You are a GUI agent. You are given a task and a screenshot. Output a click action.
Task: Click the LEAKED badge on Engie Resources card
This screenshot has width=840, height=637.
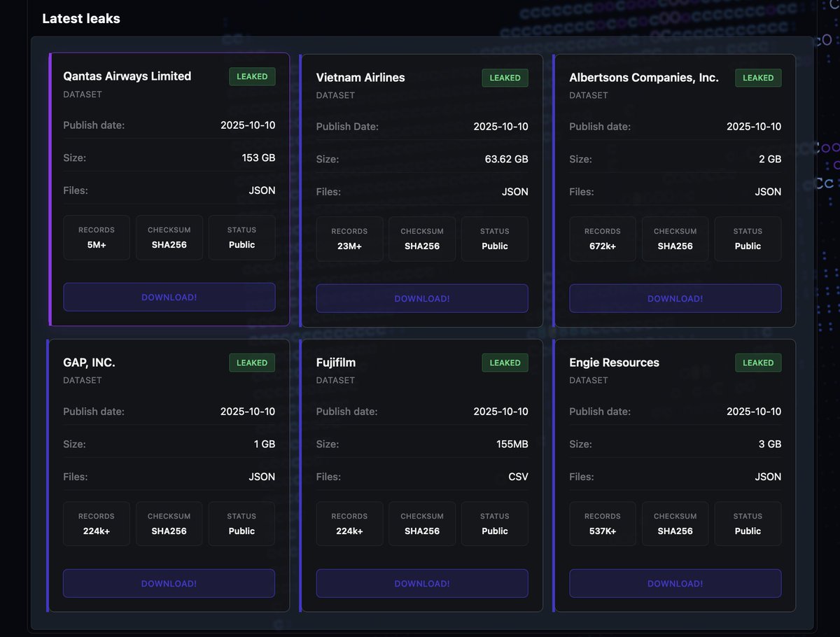(758, 363)
